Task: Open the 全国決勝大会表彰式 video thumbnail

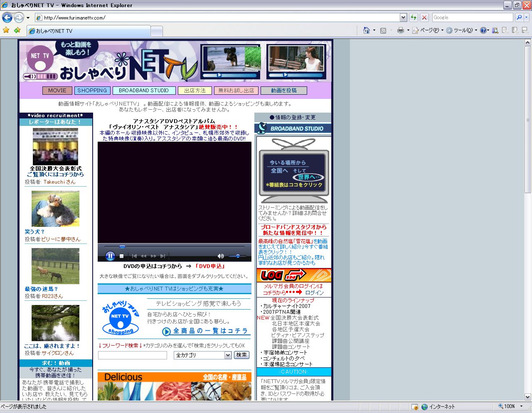Action: coord(55,146)
